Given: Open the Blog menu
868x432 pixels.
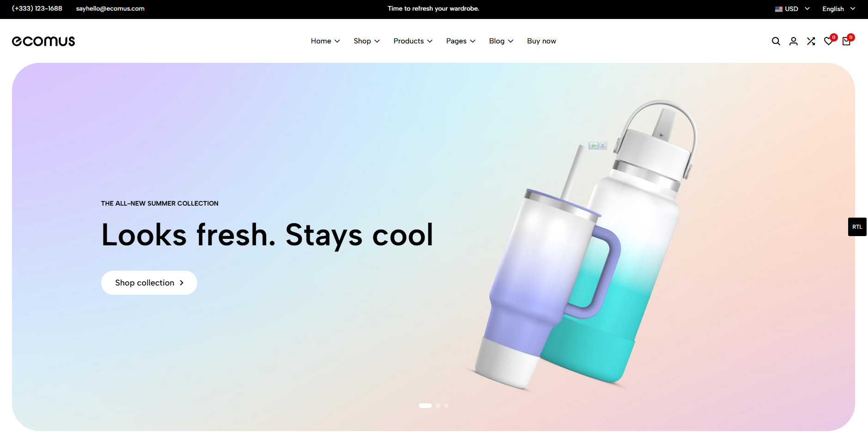Looking at the screenshot, I should 501,41.
